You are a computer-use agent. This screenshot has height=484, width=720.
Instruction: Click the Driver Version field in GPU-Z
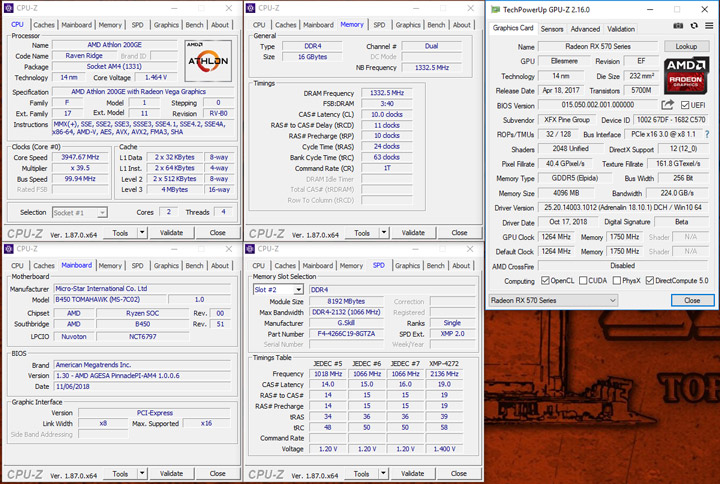(623, 208)
